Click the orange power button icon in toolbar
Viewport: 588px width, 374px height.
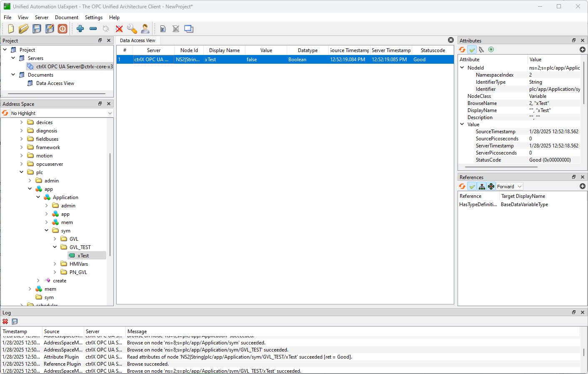tap(63, 29)
